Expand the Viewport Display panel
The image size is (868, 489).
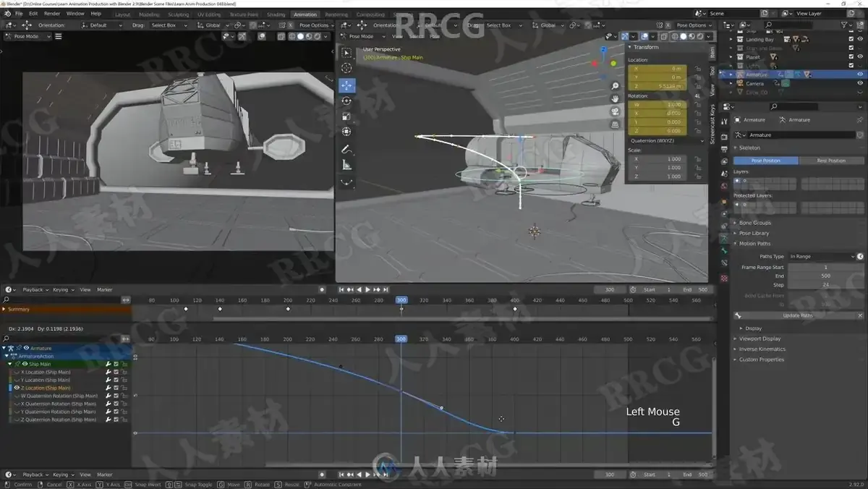coord(759,339)
